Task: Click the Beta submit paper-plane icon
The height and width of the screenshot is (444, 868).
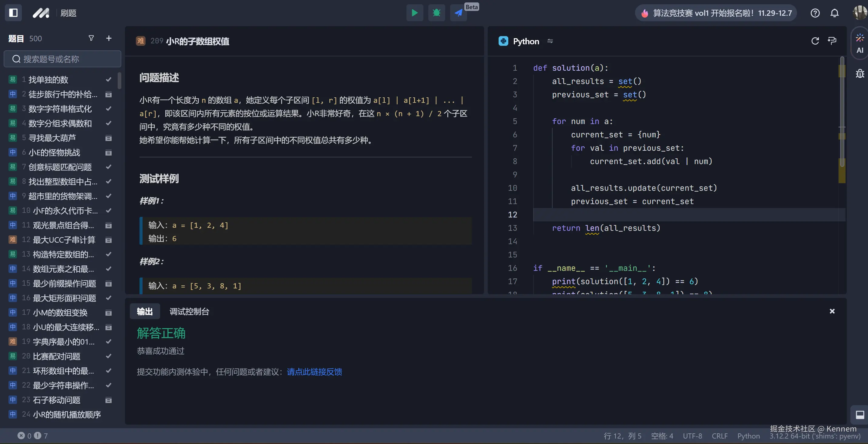Action: coord(459,13)
